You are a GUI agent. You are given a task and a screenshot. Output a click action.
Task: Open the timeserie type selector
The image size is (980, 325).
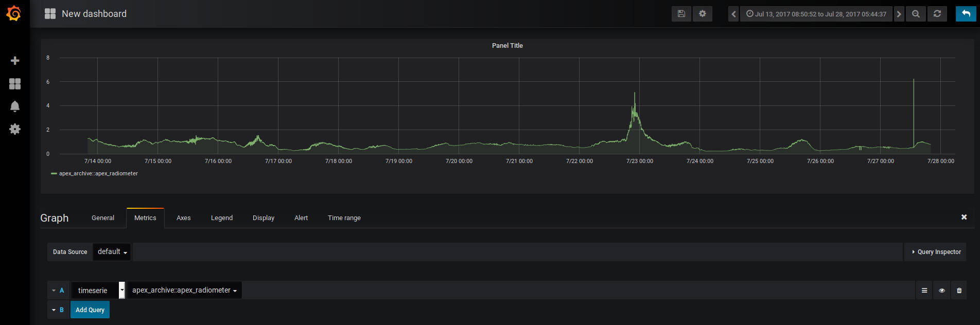(x=98, y=291)
